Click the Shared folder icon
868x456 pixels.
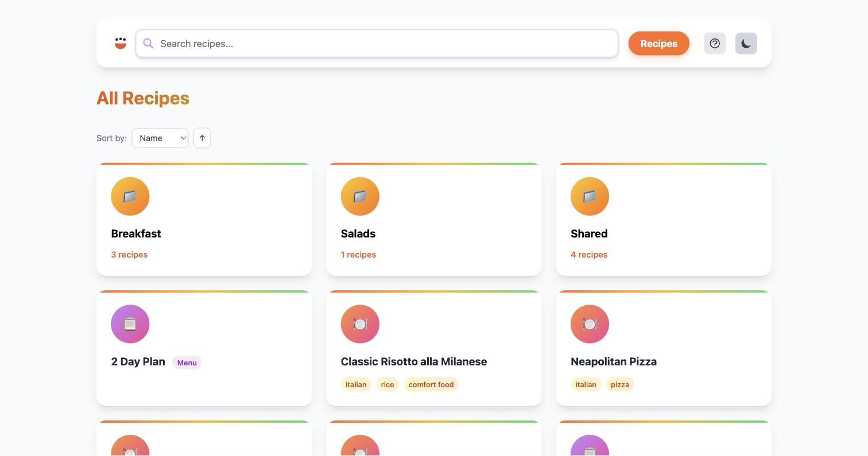[x=590, y=196]
